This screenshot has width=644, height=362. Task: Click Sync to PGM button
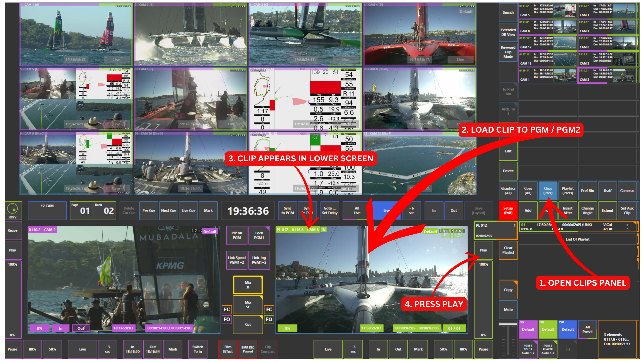pos(287,211)
